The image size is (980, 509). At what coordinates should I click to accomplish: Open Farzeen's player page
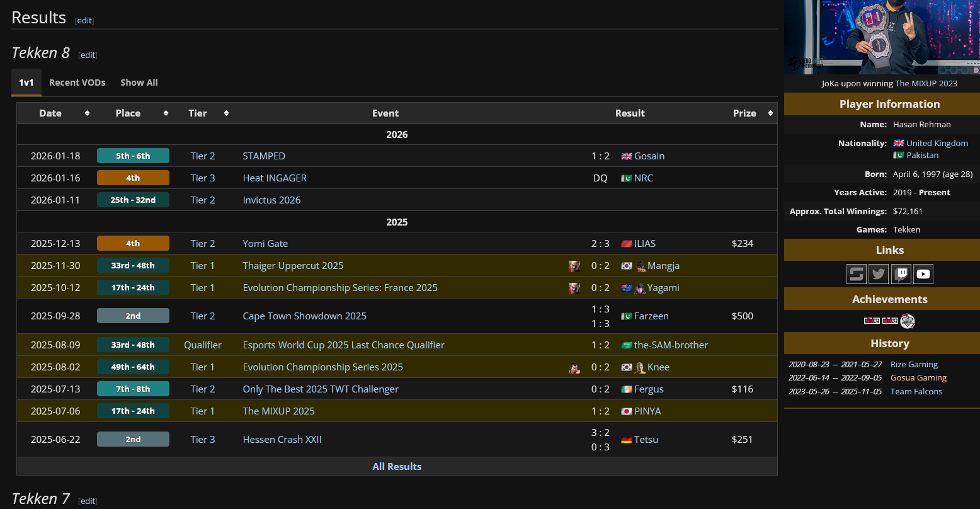[x=651, y=316]
